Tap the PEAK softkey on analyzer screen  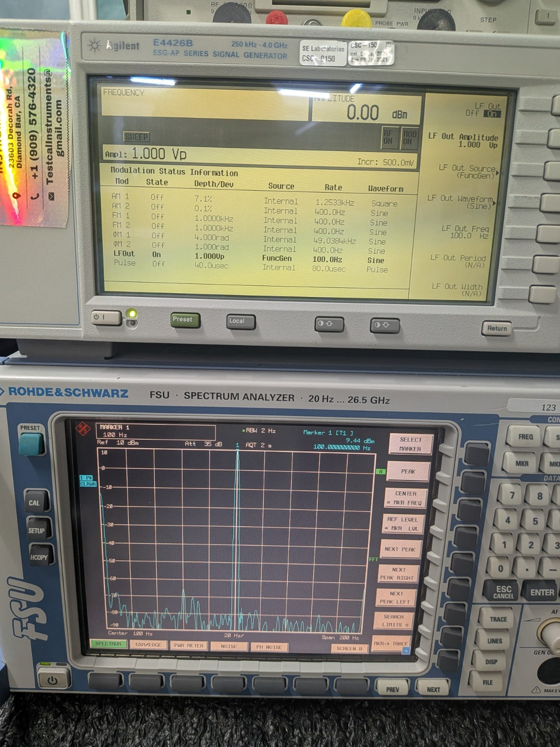click(408, 472)
